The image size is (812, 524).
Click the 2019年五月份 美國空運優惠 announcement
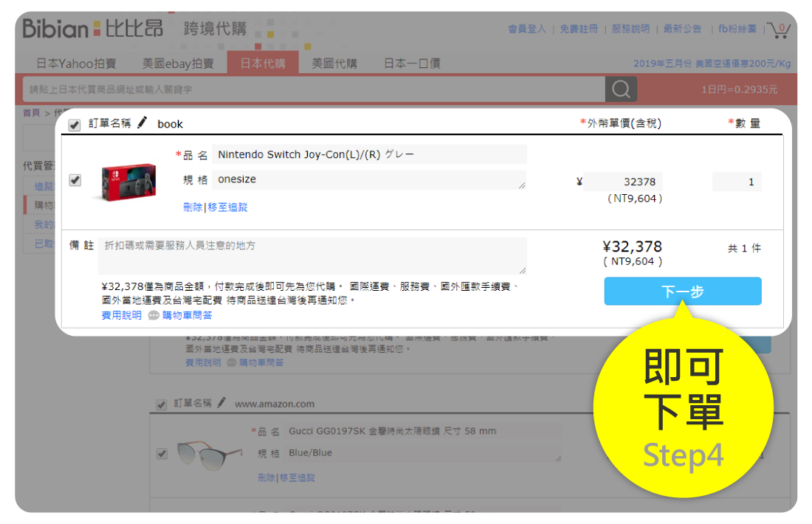[712, 63]
